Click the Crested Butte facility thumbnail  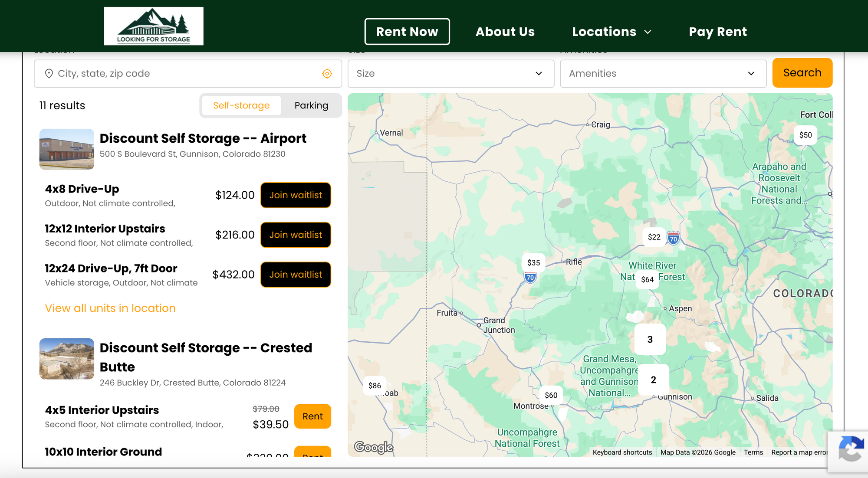67,359
